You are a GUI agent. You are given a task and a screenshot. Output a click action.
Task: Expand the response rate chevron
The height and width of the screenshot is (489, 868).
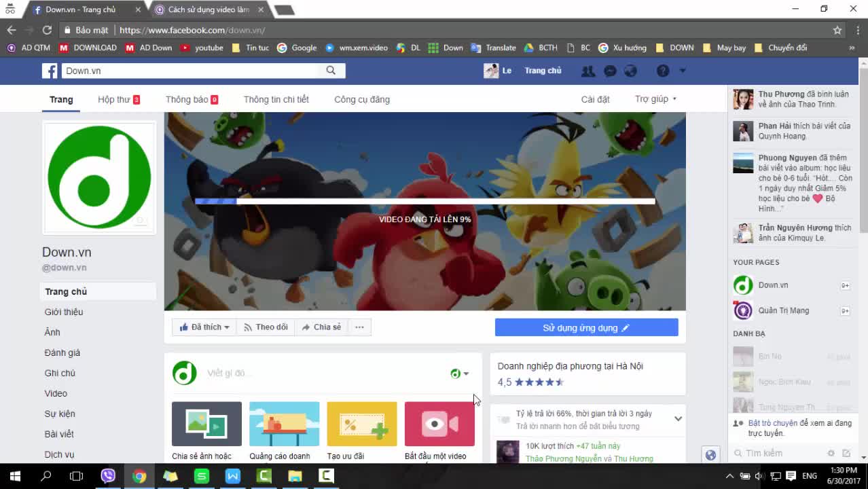tap(678, 419)
